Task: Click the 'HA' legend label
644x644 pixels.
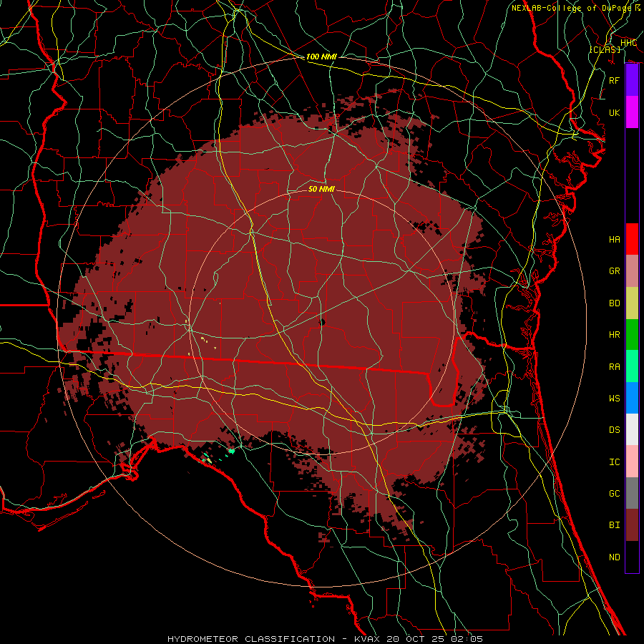Action: click(615, 240)
